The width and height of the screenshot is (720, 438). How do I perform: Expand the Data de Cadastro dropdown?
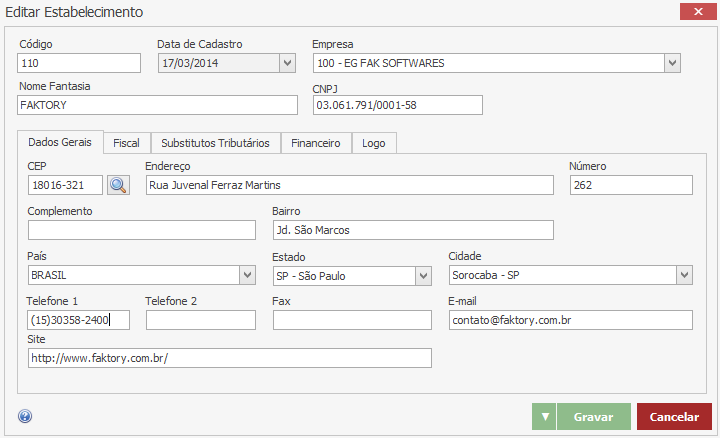pyautogui.click(x=287, y=63)
